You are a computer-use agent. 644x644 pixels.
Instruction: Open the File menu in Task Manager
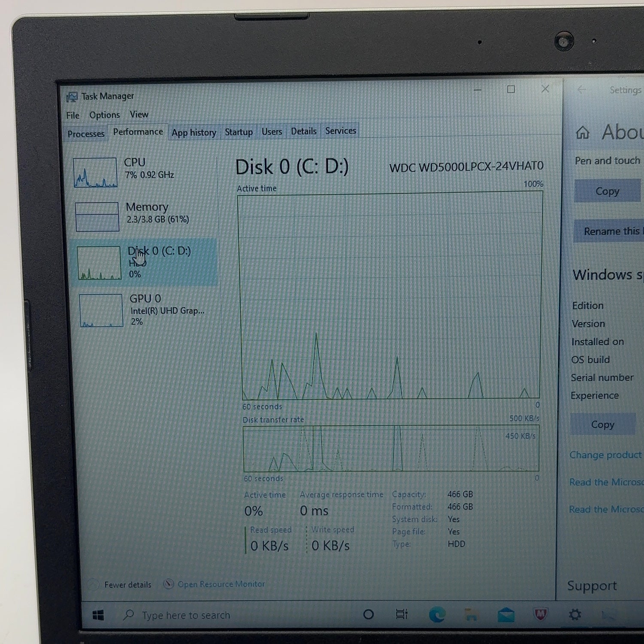73,115
